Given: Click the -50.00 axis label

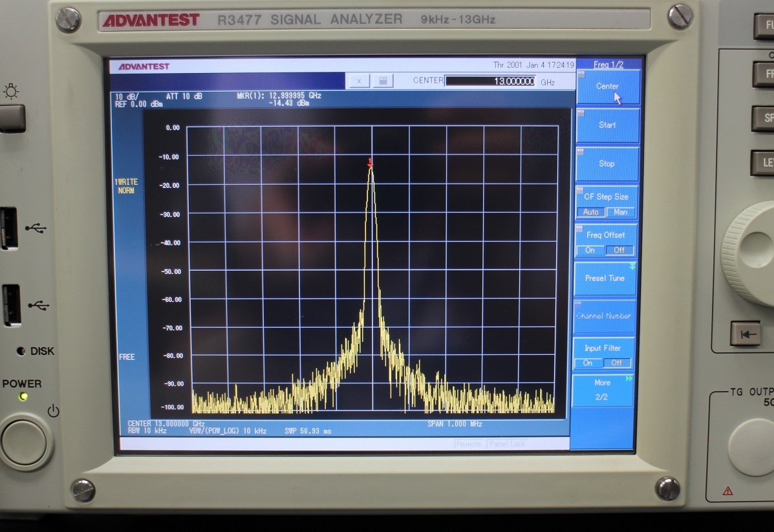Looking at the screenshot, I should (x=171, y=271).
